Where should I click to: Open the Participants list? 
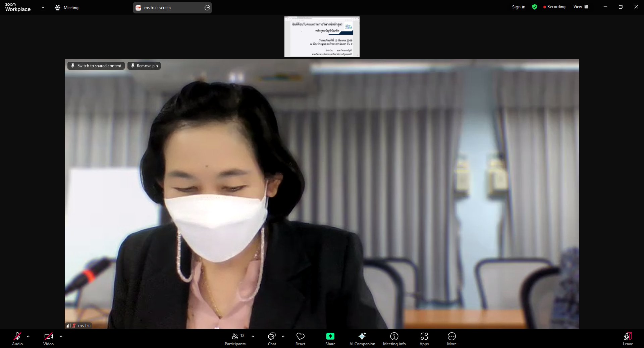click(235, 339)
